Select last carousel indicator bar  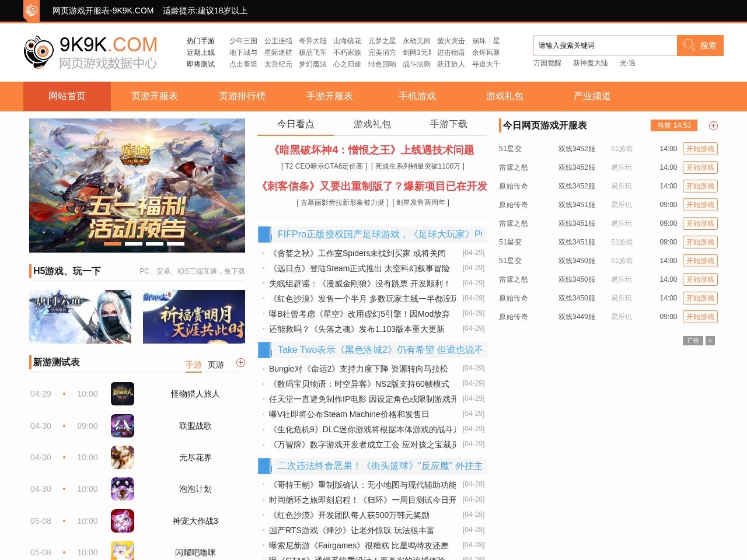[x=176, y=244]
